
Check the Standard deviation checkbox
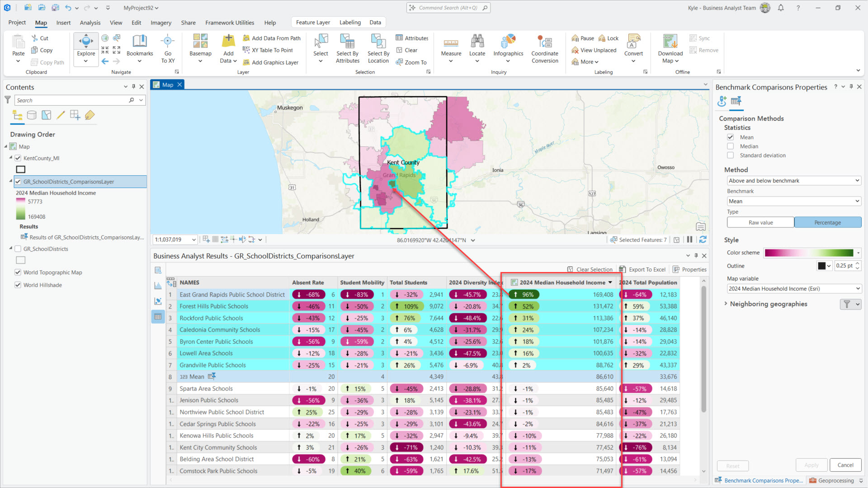pos(730,155)
